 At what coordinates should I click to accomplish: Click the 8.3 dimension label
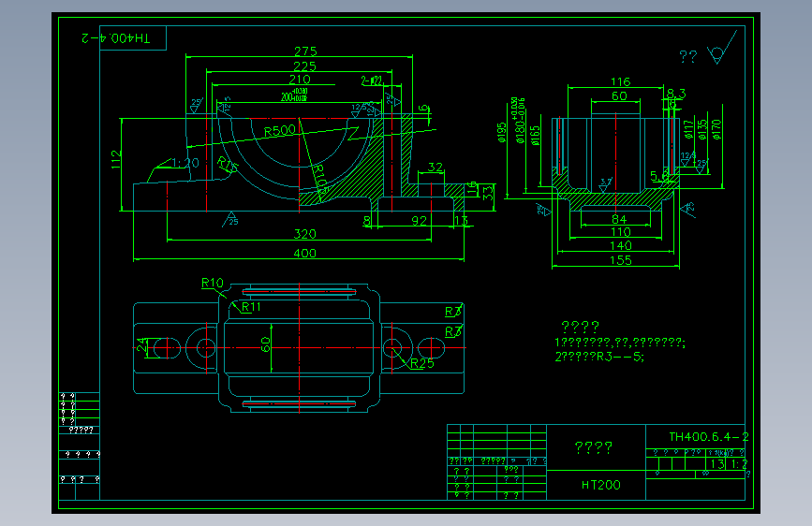coord(676,94)
